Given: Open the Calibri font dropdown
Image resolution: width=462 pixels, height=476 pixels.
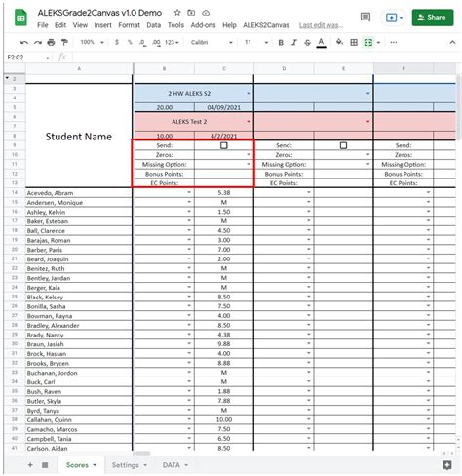Looking at the screenshot, I should 212,42.
